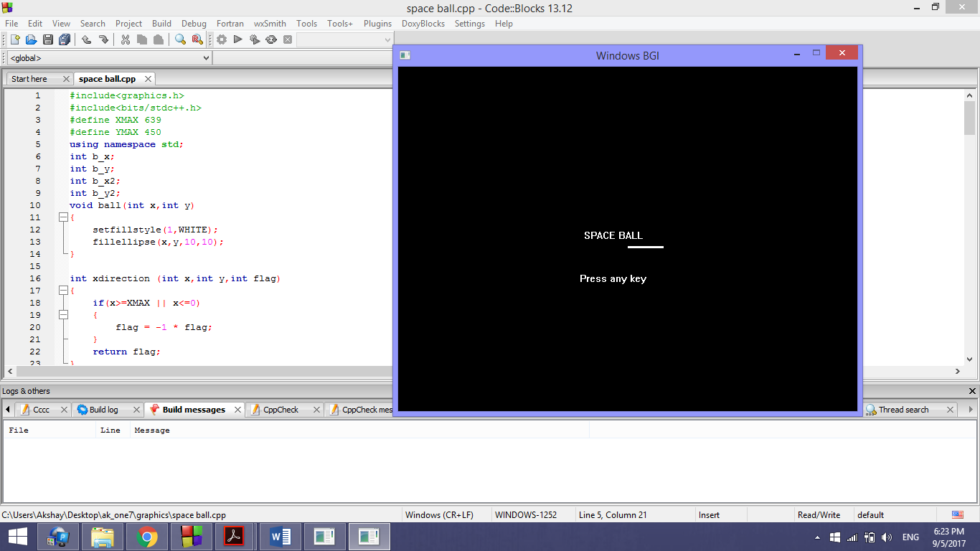The width and height of the screenshot is (980, 551).
Task: Open the DoxyBlocks menu
Action: click(423, 24)
